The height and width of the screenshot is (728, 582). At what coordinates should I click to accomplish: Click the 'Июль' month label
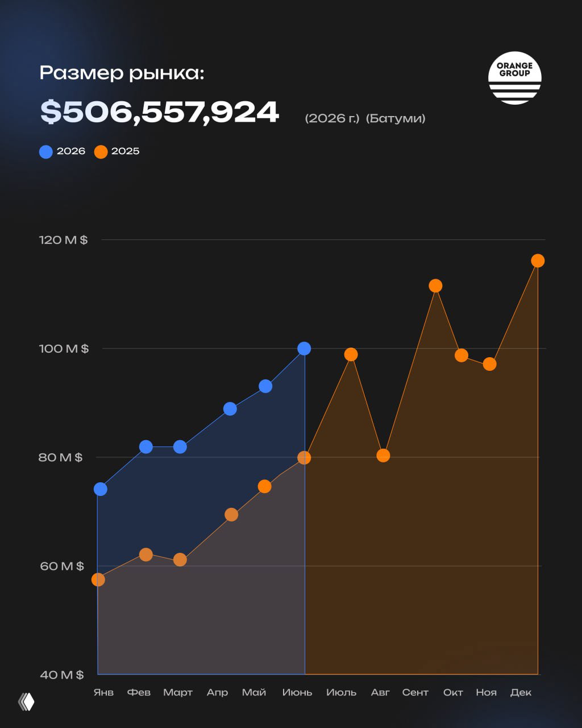pos(342,693)
